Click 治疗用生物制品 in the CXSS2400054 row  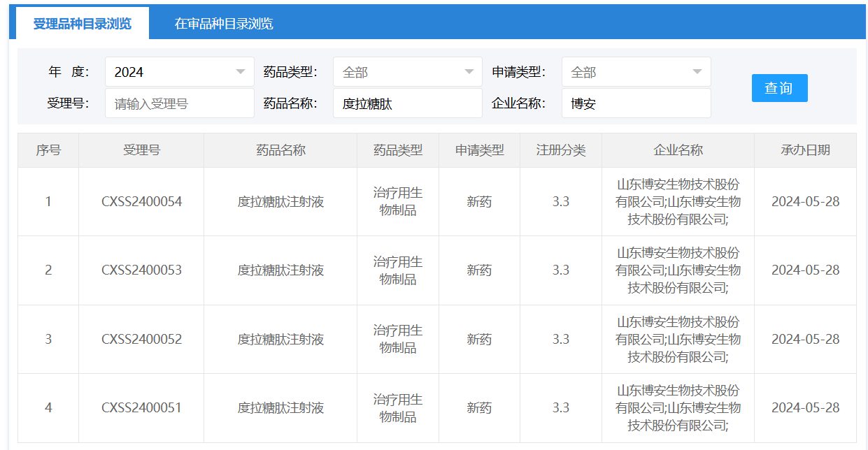coord(398,202)
